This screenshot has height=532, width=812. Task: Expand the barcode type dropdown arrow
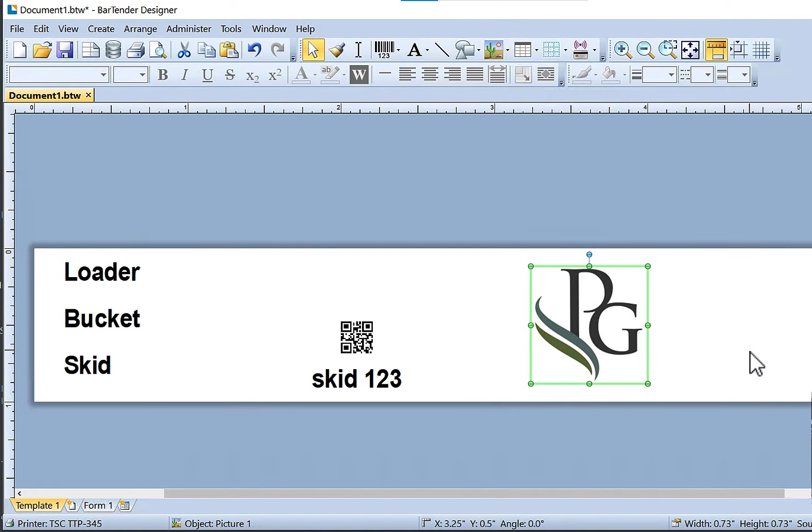398,50
